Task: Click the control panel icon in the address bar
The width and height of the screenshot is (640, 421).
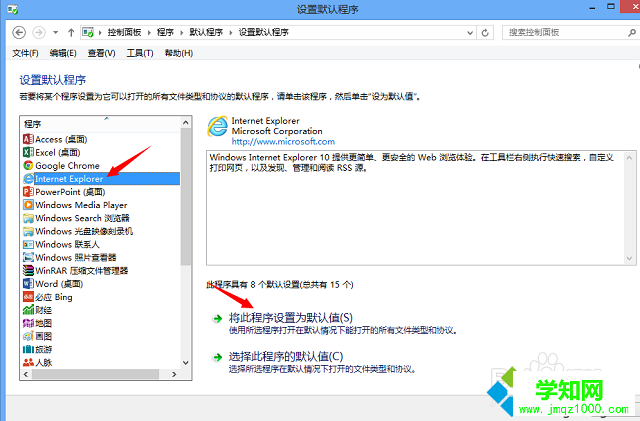Action: (88, 32)
